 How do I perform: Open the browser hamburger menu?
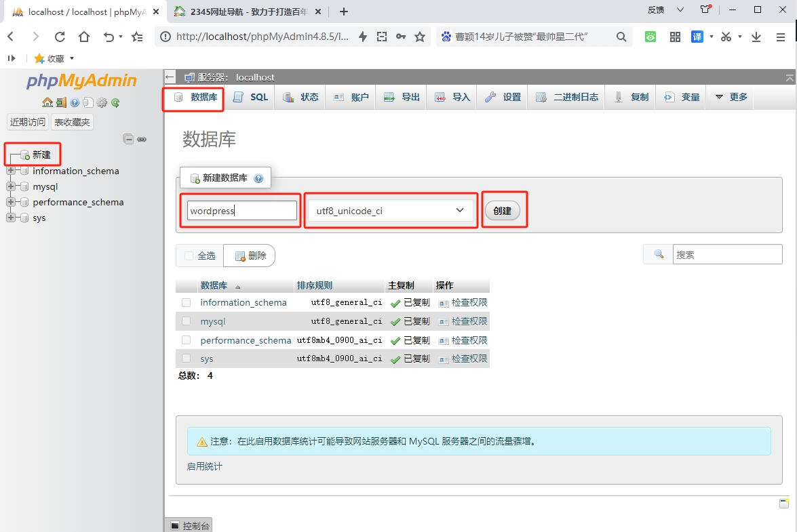781,37
